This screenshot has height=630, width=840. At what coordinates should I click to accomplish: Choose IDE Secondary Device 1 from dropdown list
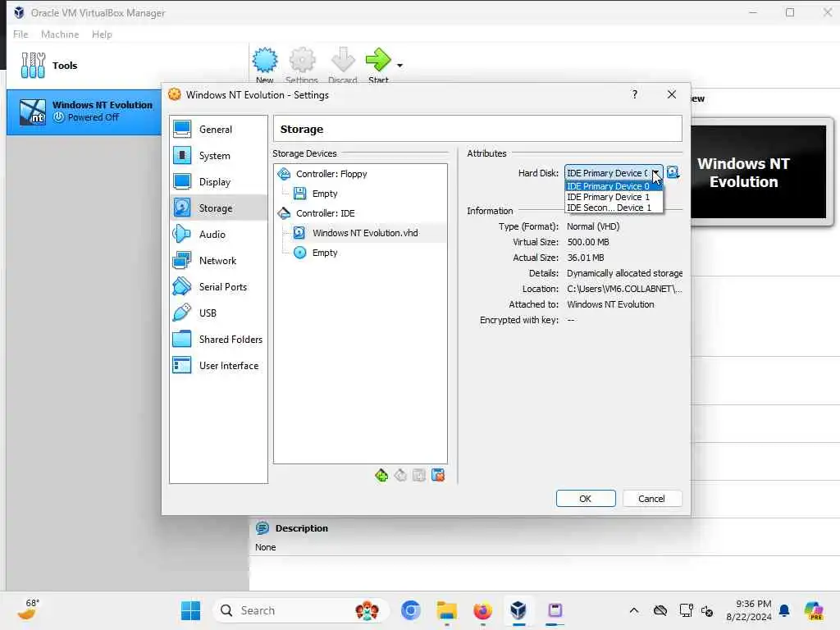coord(614,208)
